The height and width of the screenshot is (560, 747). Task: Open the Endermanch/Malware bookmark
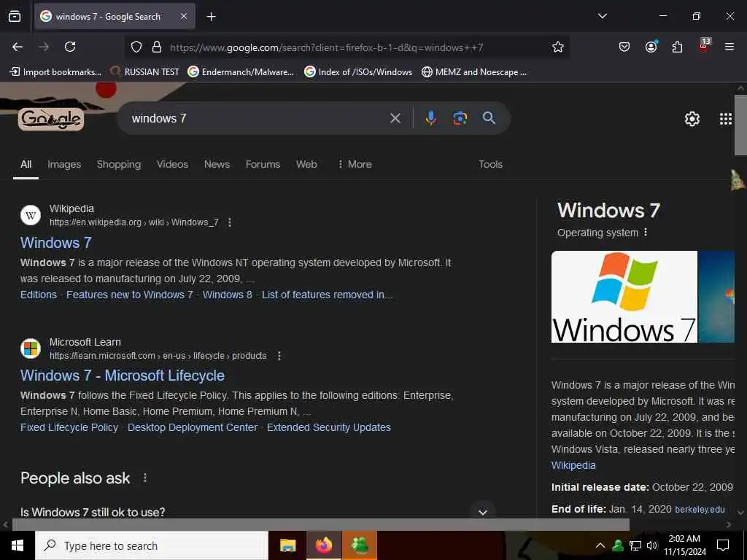pos(241,72)
